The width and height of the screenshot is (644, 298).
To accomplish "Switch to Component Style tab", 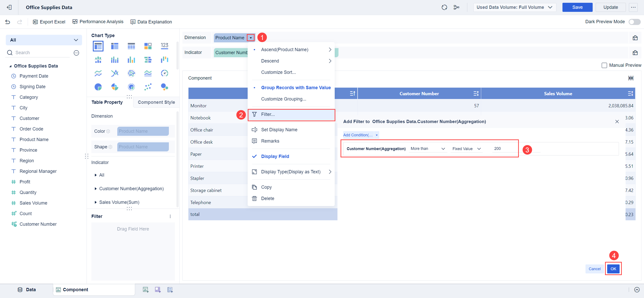I will [156, 102].
